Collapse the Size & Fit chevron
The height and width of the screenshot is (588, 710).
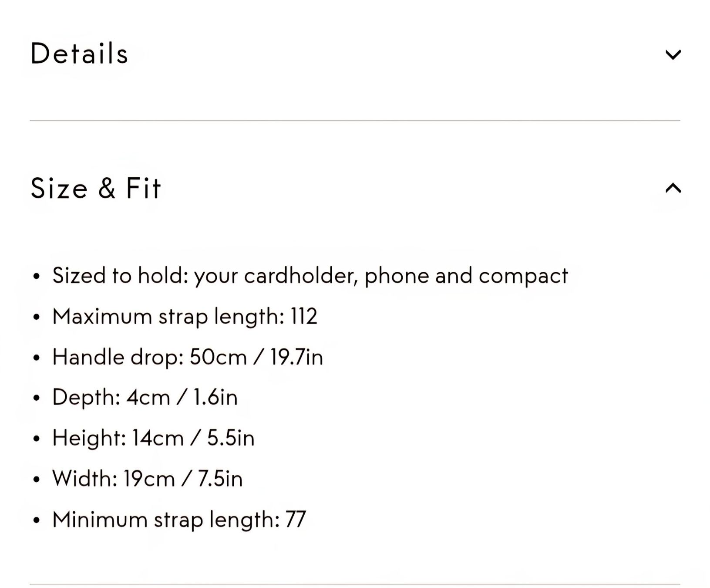[673, 188]
